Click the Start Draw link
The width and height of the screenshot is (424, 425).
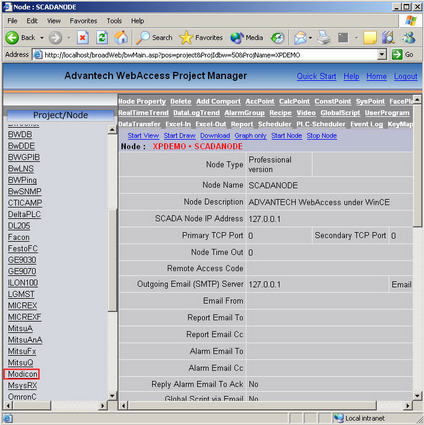coord(179,136)
